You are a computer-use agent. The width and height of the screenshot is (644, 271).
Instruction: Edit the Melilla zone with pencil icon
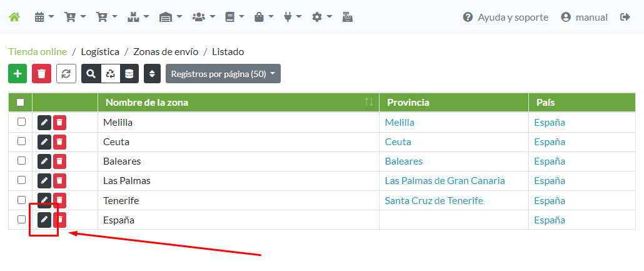click(x=44, y=123)
